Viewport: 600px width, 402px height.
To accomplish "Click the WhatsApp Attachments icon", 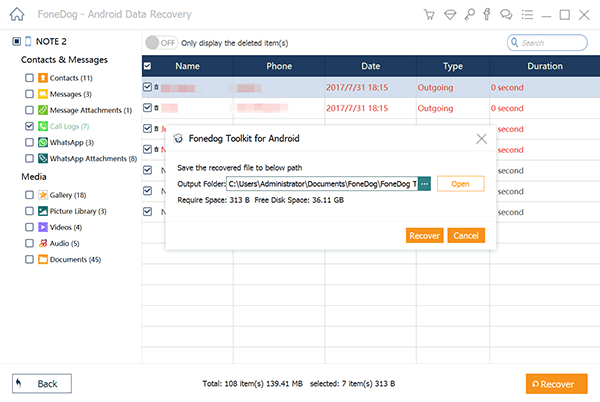I will click(43, 158).
